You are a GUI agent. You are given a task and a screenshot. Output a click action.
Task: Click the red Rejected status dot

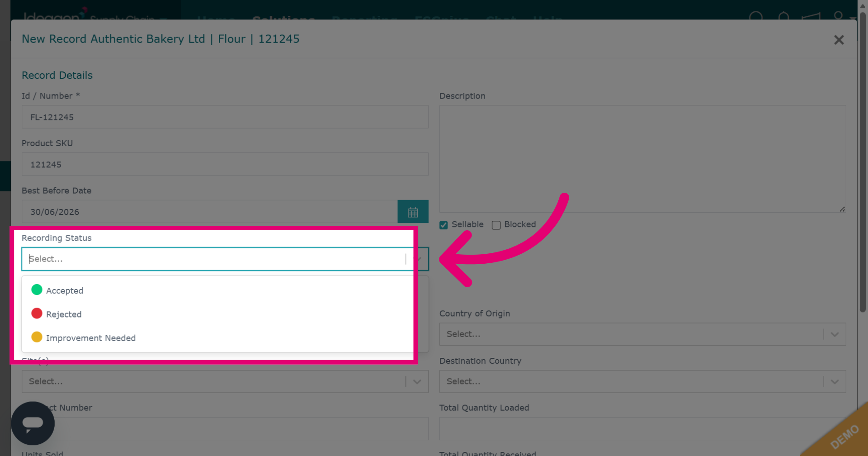37,313
